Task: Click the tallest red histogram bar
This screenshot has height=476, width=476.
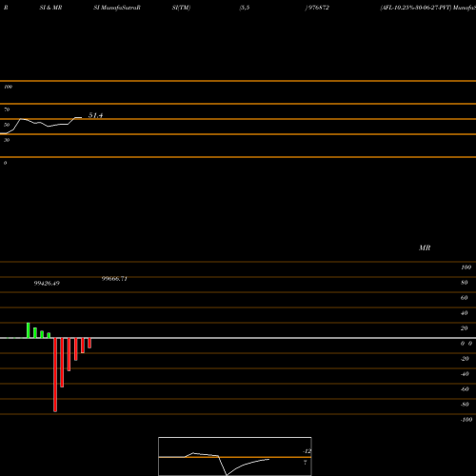Action: click(x=55, y=375)
